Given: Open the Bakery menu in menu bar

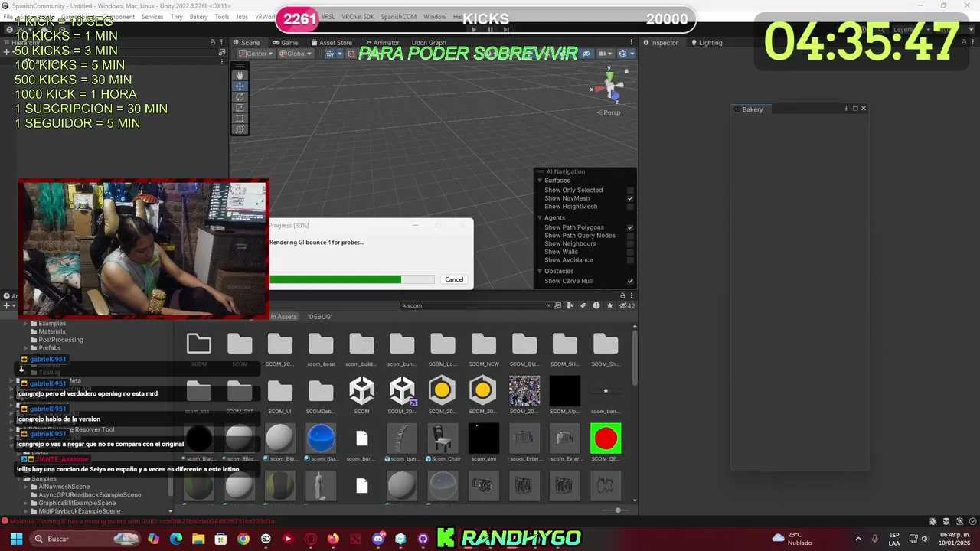Looking at the screenshot, I should [x=198, y=17].
